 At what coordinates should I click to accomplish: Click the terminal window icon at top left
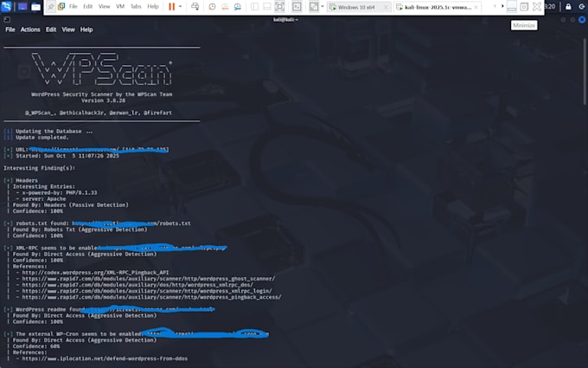point(7,20)
